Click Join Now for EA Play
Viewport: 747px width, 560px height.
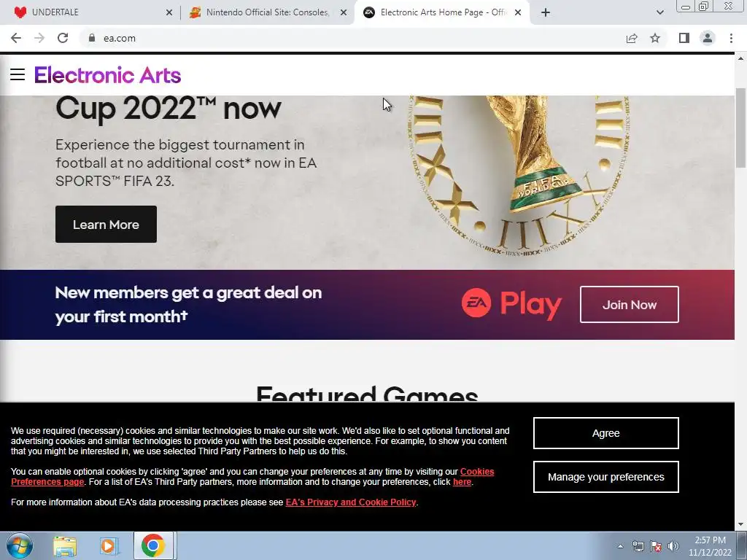click(x=630, y=304)
